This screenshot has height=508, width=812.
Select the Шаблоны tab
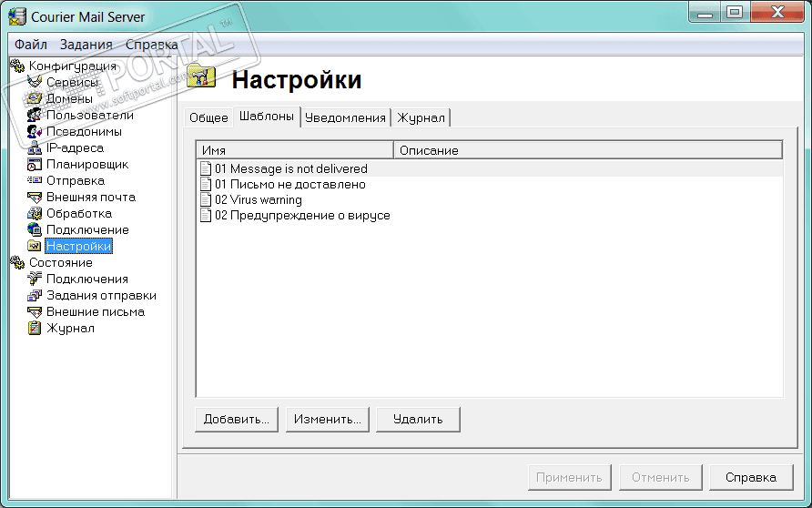point(267,117)
